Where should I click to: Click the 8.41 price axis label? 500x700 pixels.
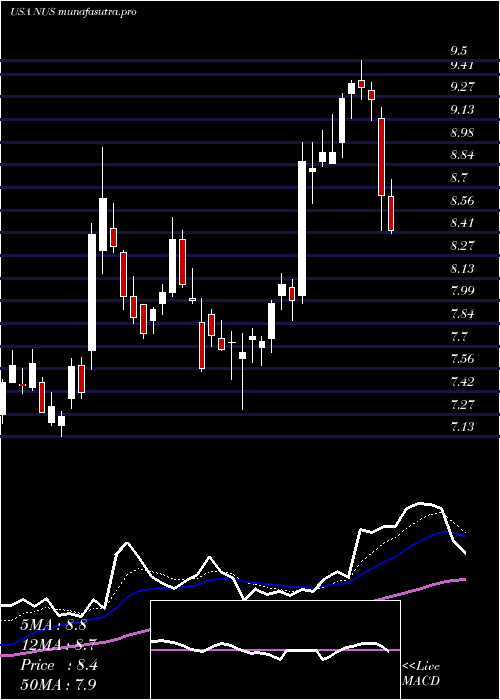pos(461,223)
